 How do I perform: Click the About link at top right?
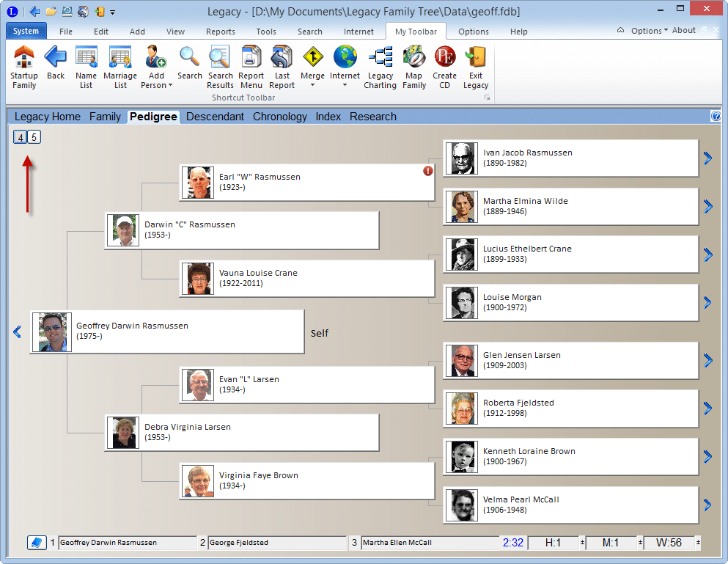click(x=683, y=30)
